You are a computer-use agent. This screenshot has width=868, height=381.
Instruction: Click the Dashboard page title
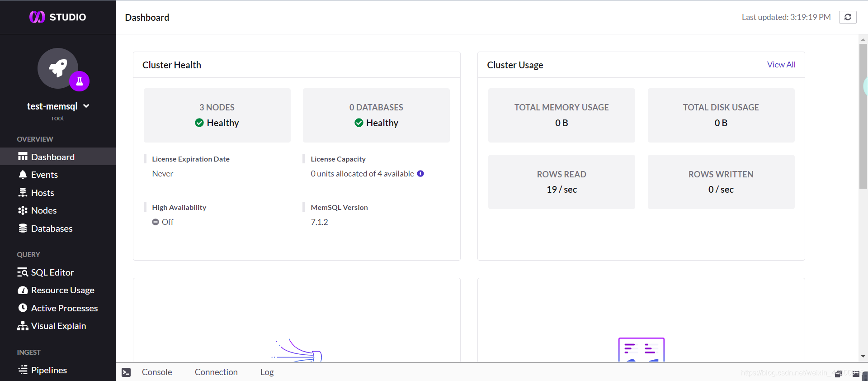(x=147, y=17)
